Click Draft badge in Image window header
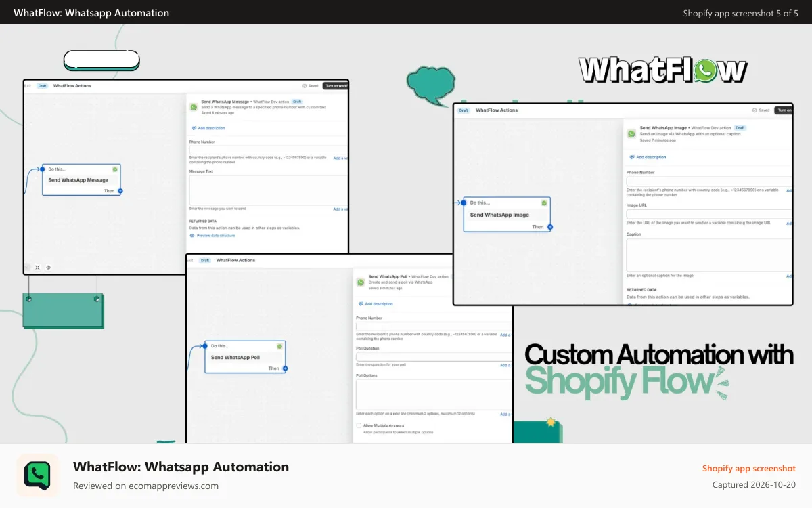This screenshot has height=508, width=812. 464,110
